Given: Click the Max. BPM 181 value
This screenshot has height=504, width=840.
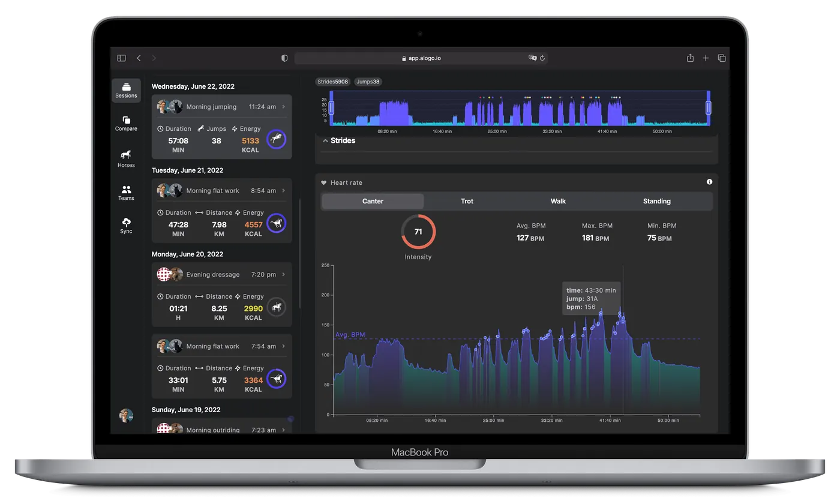Looking at the screenshot, I should coord(595,238).
